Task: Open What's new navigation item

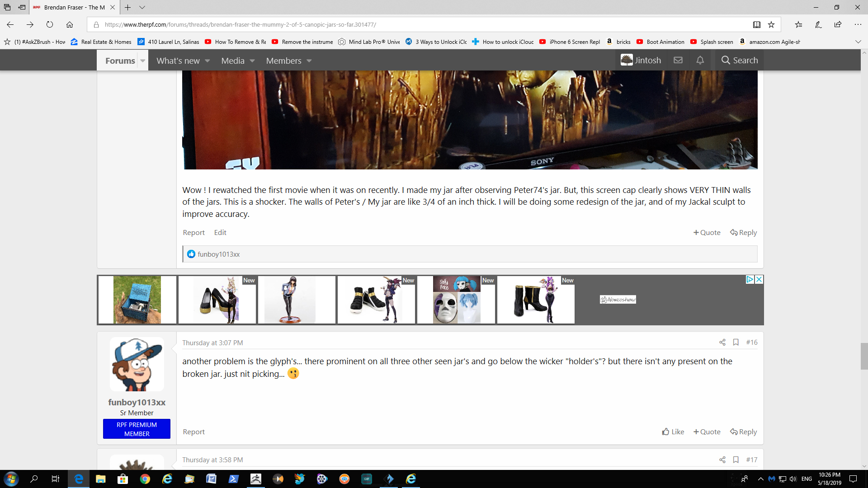Action: (178, 61)
